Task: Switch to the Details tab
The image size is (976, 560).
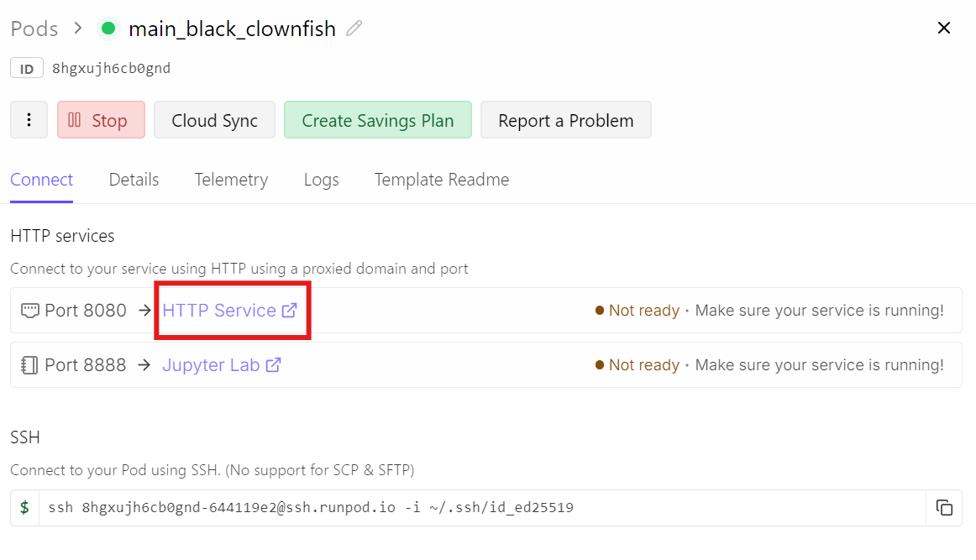Action: click(134, 180)
